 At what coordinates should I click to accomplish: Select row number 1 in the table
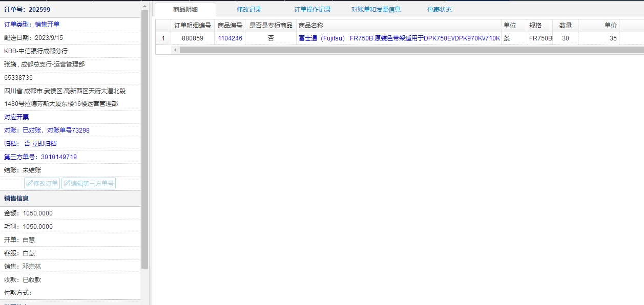tap(163, 38)
